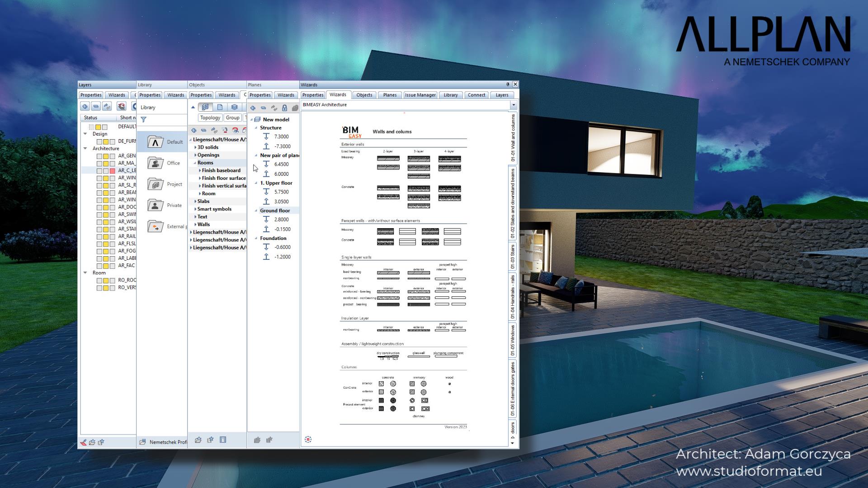Click save favorite icon at Layers bottom
This screenshot has height=488, width=868.
tap(101, 442)
